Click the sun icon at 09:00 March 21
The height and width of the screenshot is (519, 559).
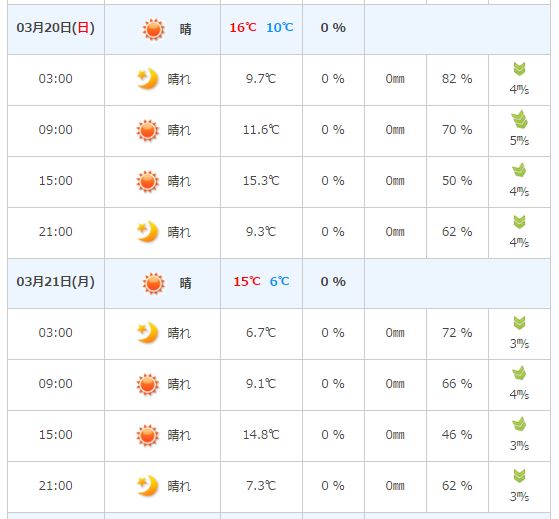point(148,384)
